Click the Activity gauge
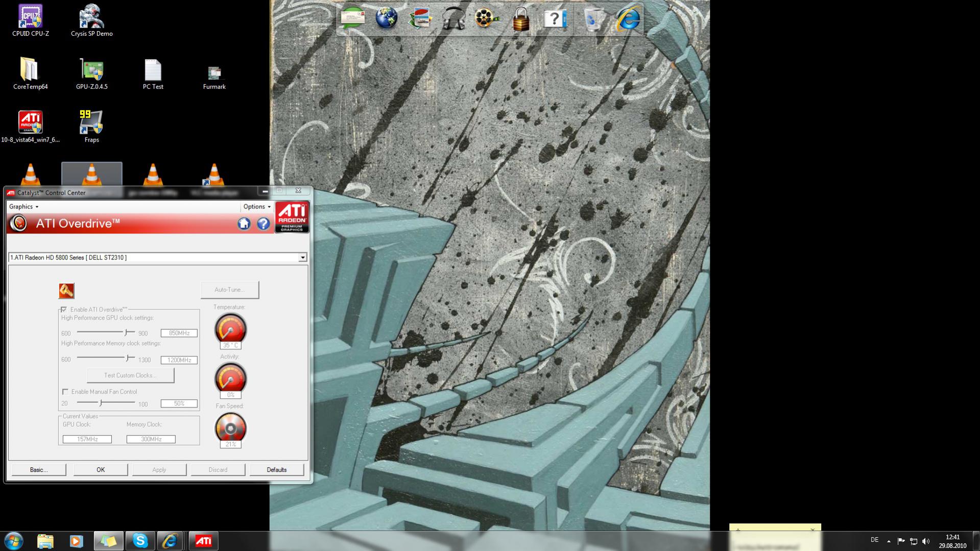This screenshot has width=980, height=551. coord(230,379)
